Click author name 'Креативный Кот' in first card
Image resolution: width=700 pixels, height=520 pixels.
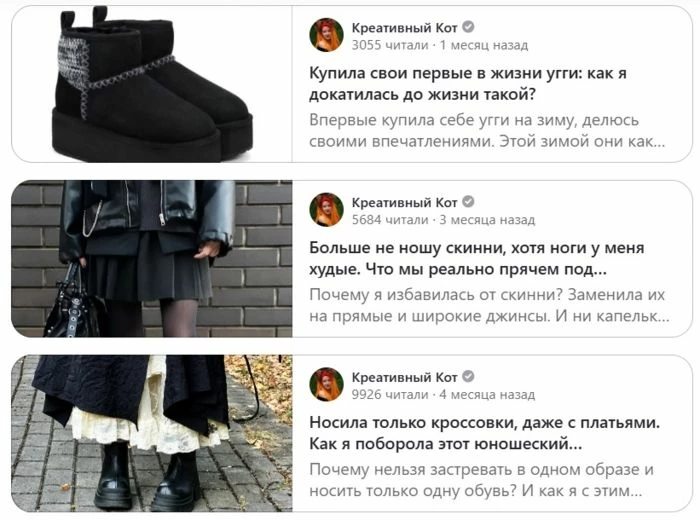(x=404, y=28)
